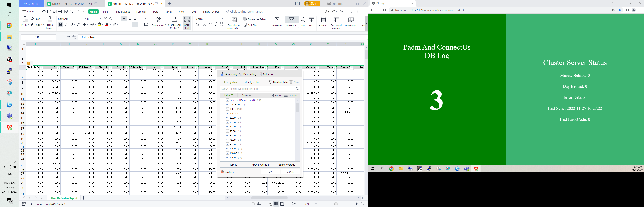Open the Insert ribbon tab

coord(106,12)
